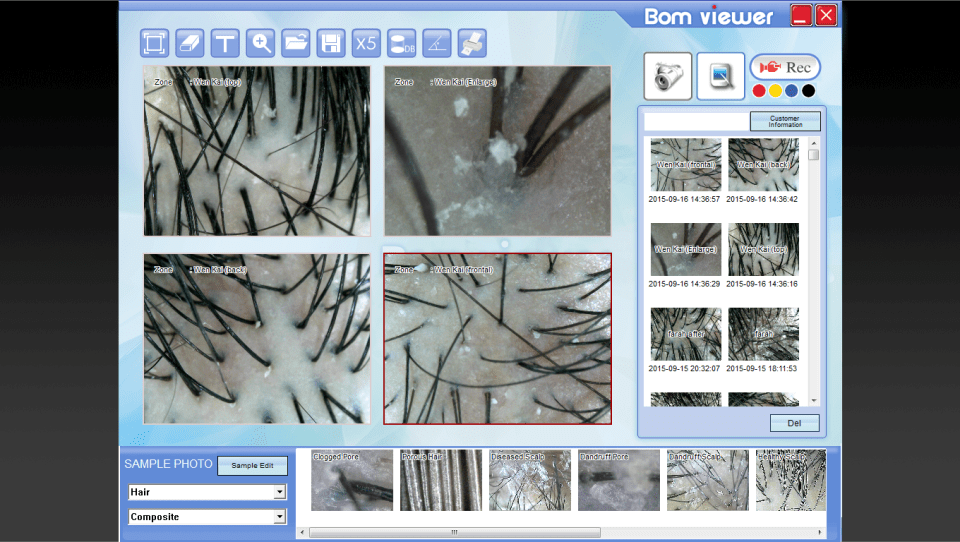Activate the text annotation tool
This screenshot has height=542, width=960.
point(226,43)
